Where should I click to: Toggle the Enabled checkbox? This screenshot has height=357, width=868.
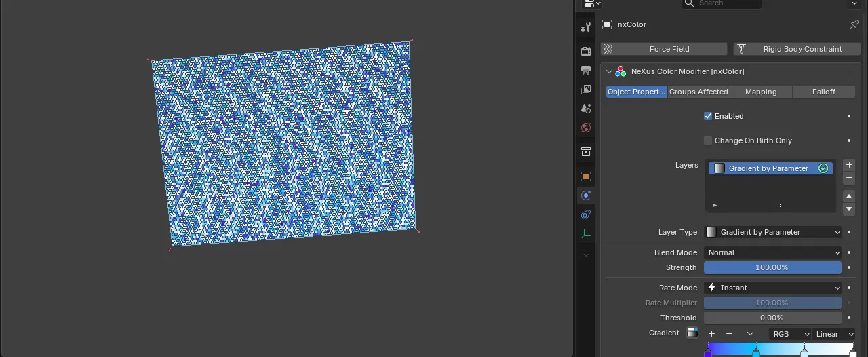pos(708,116)
